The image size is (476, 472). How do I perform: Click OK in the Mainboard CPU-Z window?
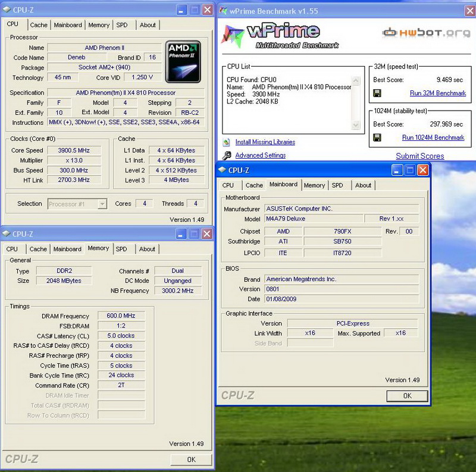click(407, 396)
